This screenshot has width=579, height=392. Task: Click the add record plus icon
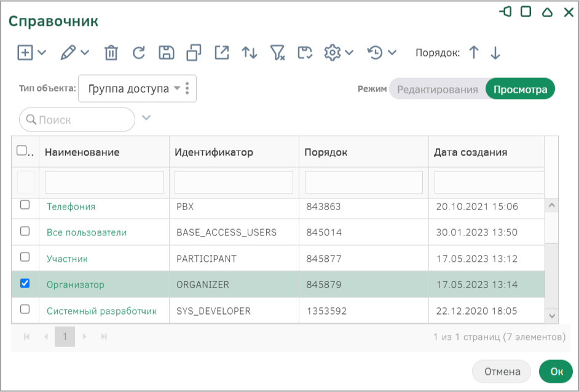coord(25,52)
